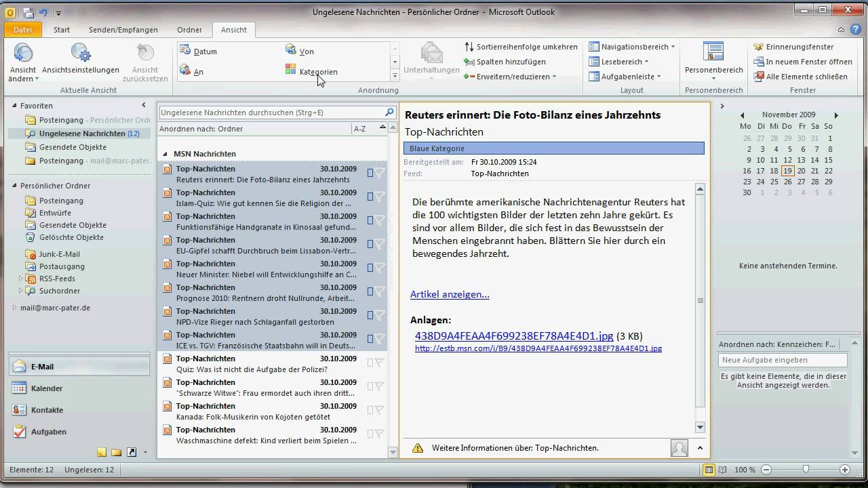The width and height of the screenshot is (868, 488).
Task: Toggle flag of Kanada: Folk-Musikerin message
Action: [x=380, y=410]
